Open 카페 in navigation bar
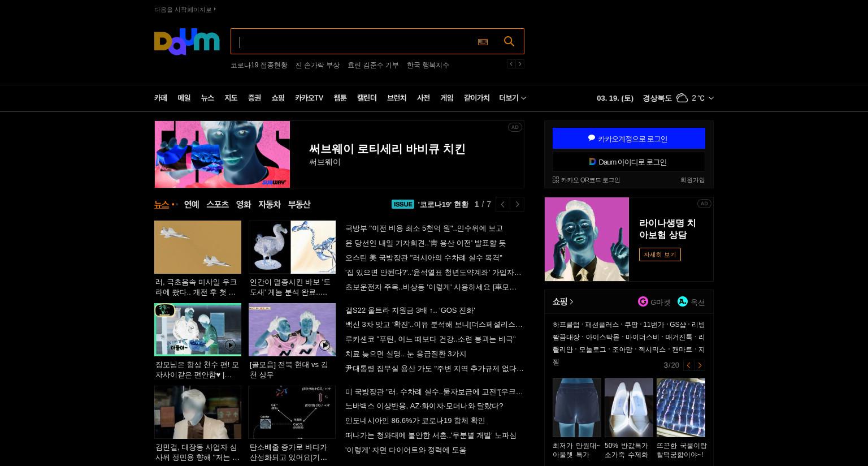868x466 pixels. pyautogui.click(x=160, y=98)
